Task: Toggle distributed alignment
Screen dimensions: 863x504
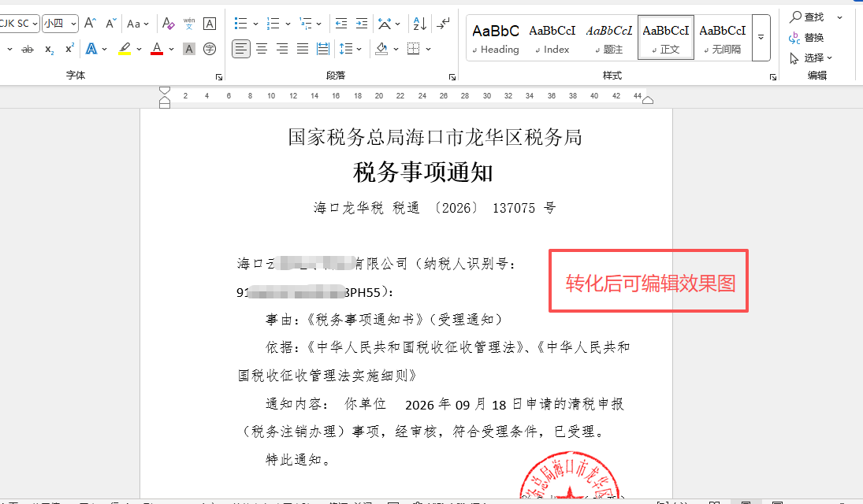Action: click(323, 49)
